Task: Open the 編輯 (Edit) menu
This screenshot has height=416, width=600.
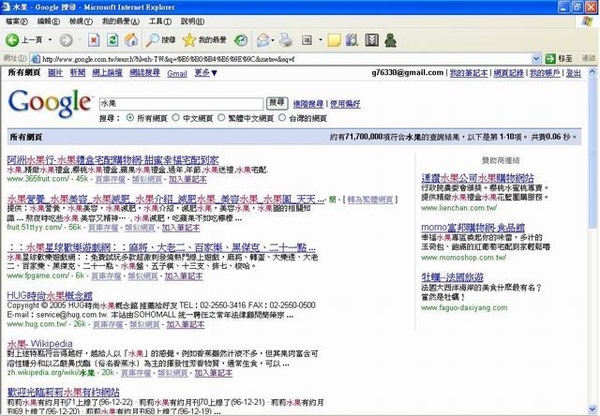Action: coord(48,21)
